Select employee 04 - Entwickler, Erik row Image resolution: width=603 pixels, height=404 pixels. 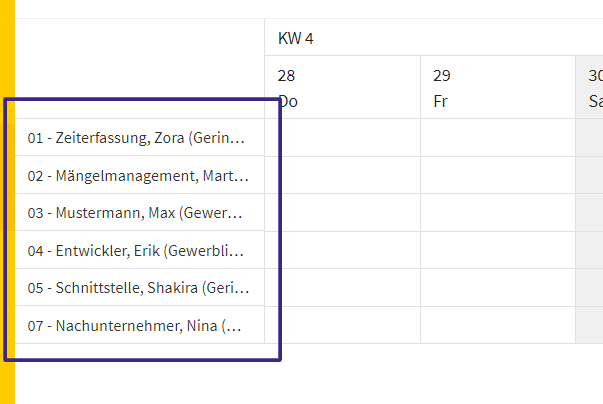140,250
